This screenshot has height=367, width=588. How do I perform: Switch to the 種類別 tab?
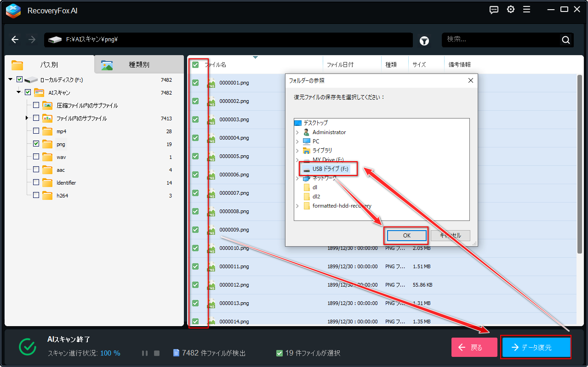[139, 65]
